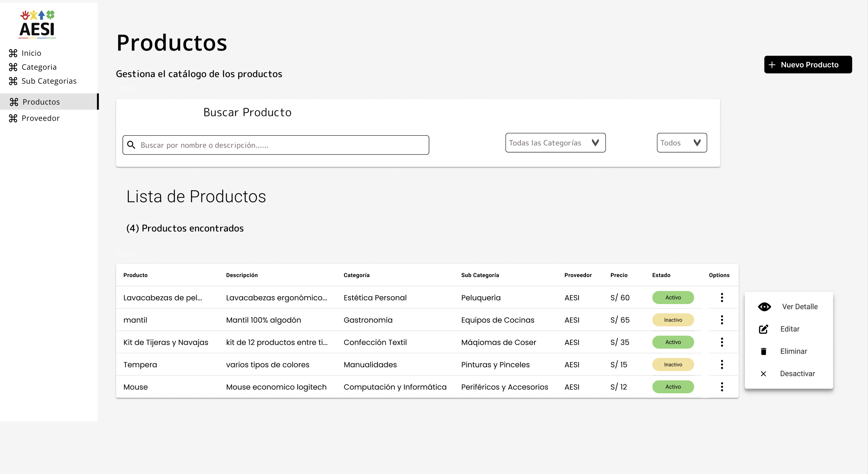Click 'Mouse economico logitech' description
Screen dimensions: 868x474
click(x=276, y=387)
